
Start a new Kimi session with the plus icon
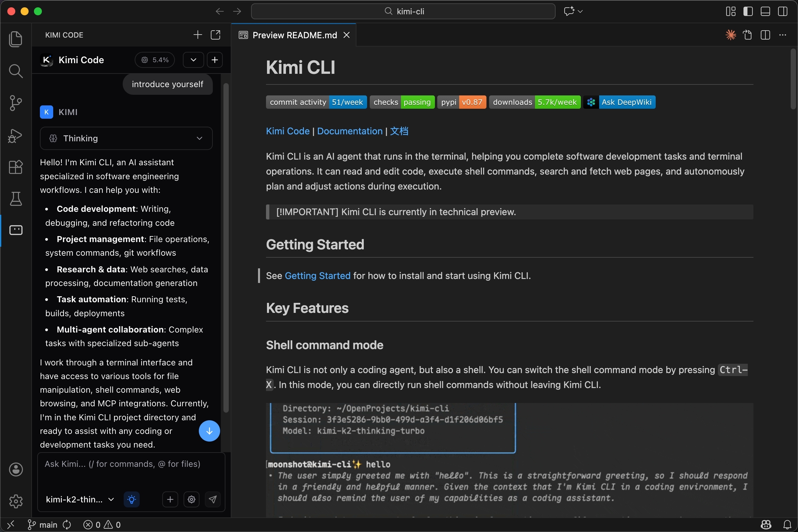(x=215, y=60)
